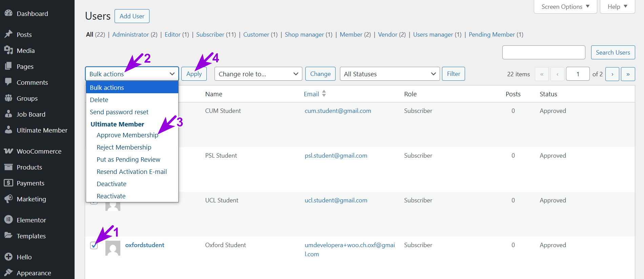This screenshot has width=644, height=279.
Task: Uncheck the oxfordstudent row checkbox
Action: pyautogui.click(x=94, y=245)
